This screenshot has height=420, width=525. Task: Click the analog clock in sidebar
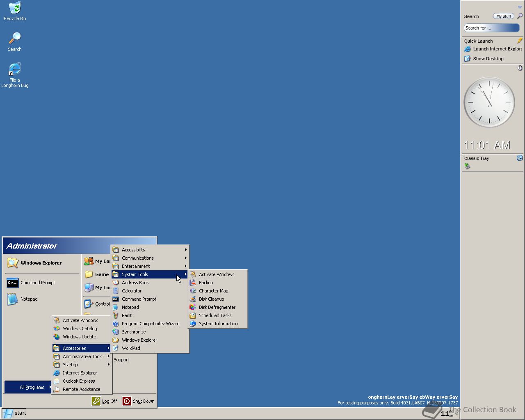[489, 102]
